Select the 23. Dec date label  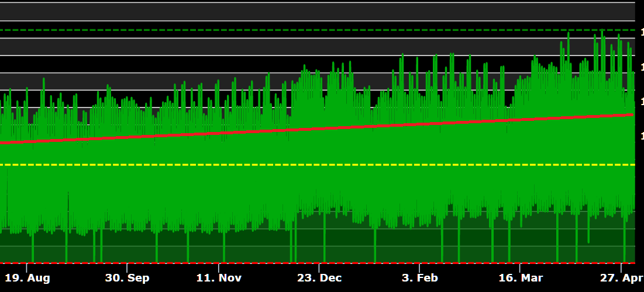tap(319, 278)
